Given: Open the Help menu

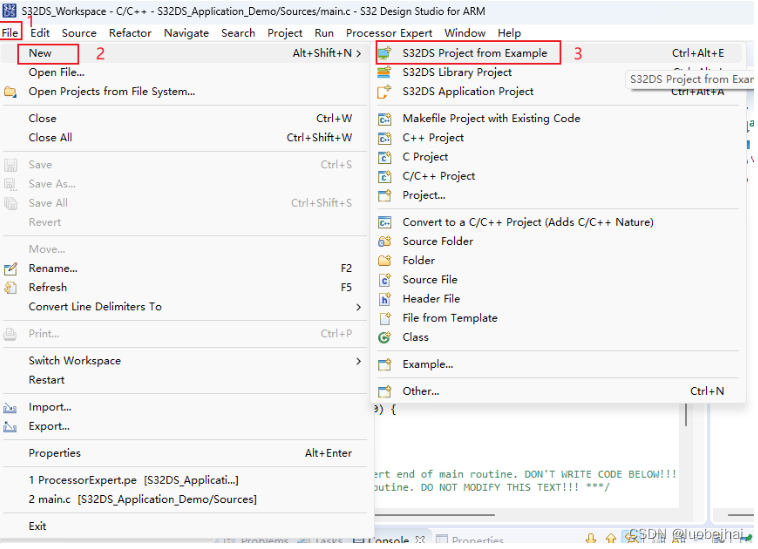Looking at the screenshot, I should 510,33.
